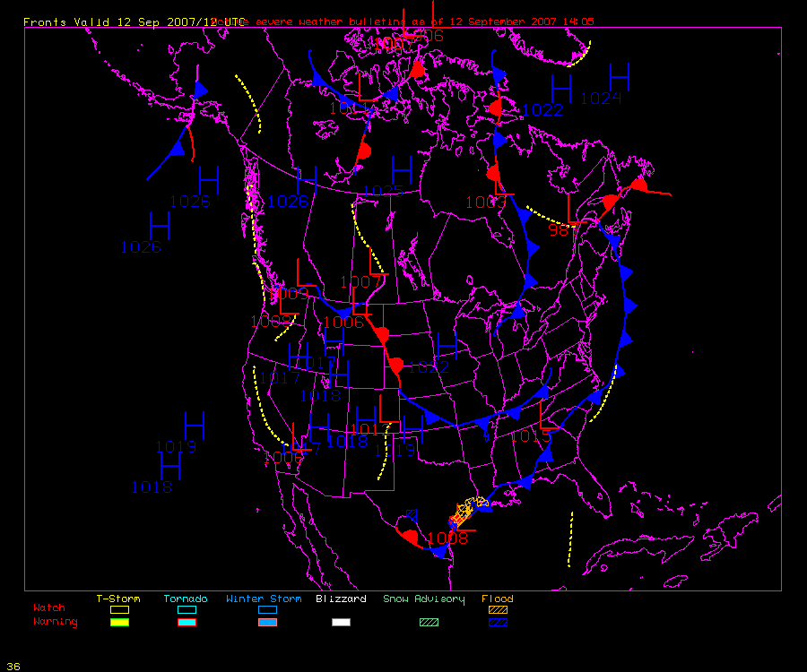This screenshot has width=807, height=672.
Task: Select the central US High labeled 1022
Action: [x=447, y=346]
